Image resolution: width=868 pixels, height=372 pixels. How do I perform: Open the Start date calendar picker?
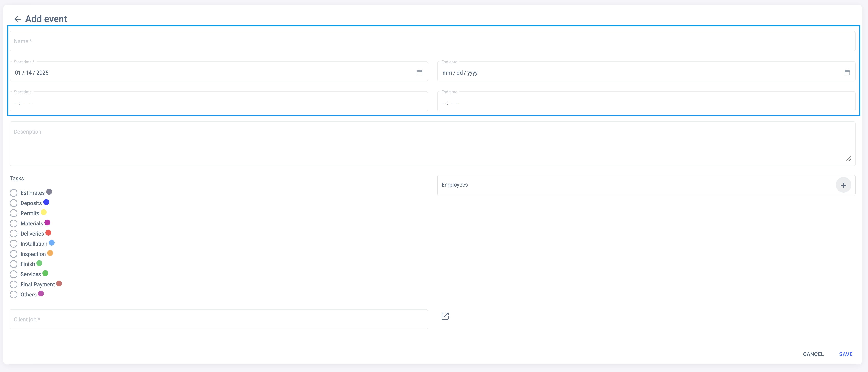[x=419, y=72]
